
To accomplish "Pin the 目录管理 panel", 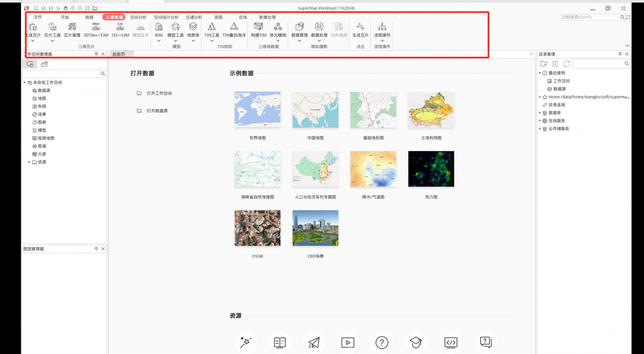I will tap(620, 54).
